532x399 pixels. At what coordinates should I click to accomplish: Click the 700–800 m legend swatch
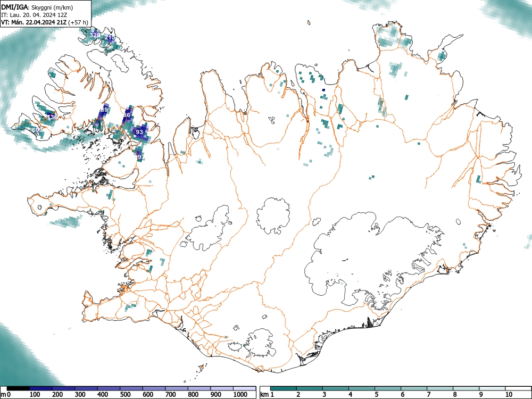[177, 388]
